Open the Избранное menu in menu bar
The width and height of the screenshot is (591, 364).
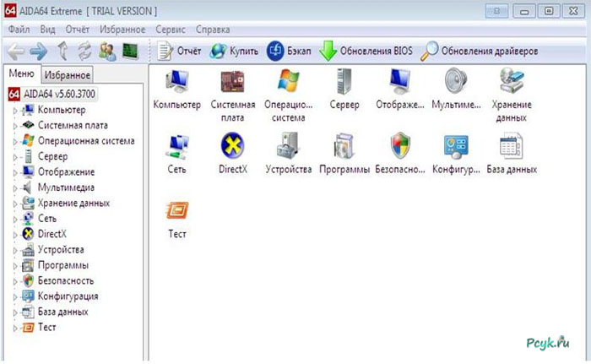point(122,30)
